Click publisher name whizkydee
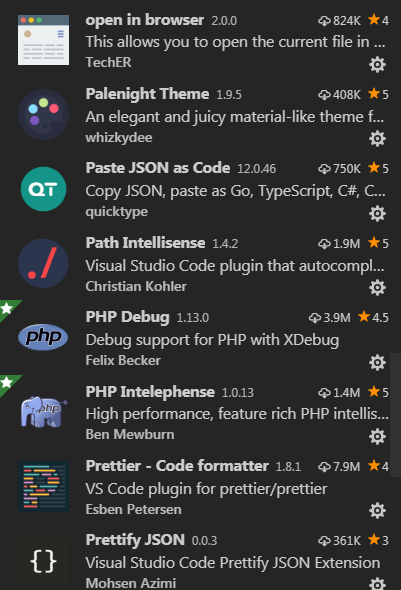The width and height of the screenshot is (401, 590). 119,138
